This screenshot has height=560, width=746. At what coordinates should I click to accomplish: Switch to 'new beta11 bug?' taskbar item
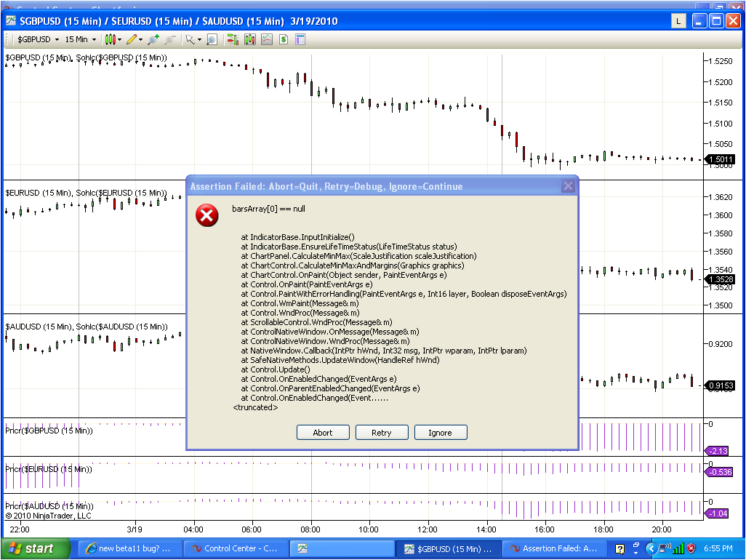(x=129, y=548)
